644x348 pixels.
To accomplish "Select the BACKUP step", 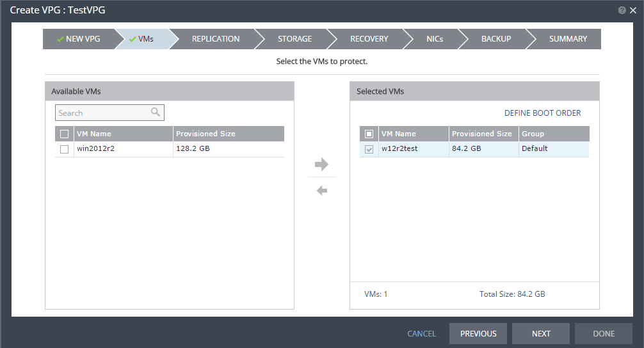I will click(496, 39).
